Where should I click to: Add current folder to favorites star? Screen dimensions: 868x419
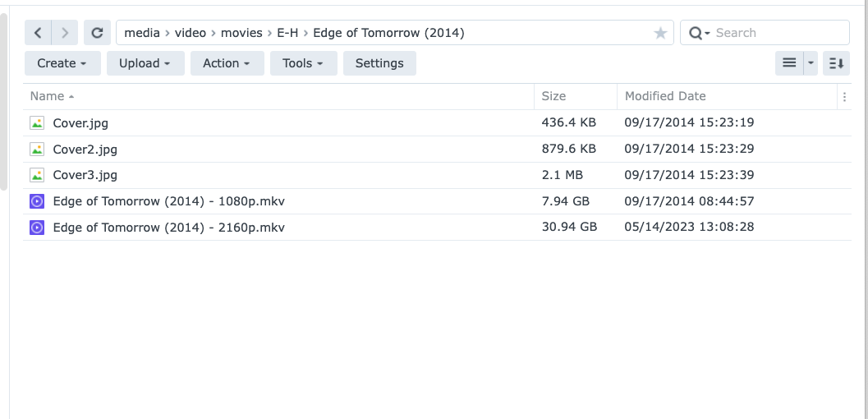click(x=660, y=33)
